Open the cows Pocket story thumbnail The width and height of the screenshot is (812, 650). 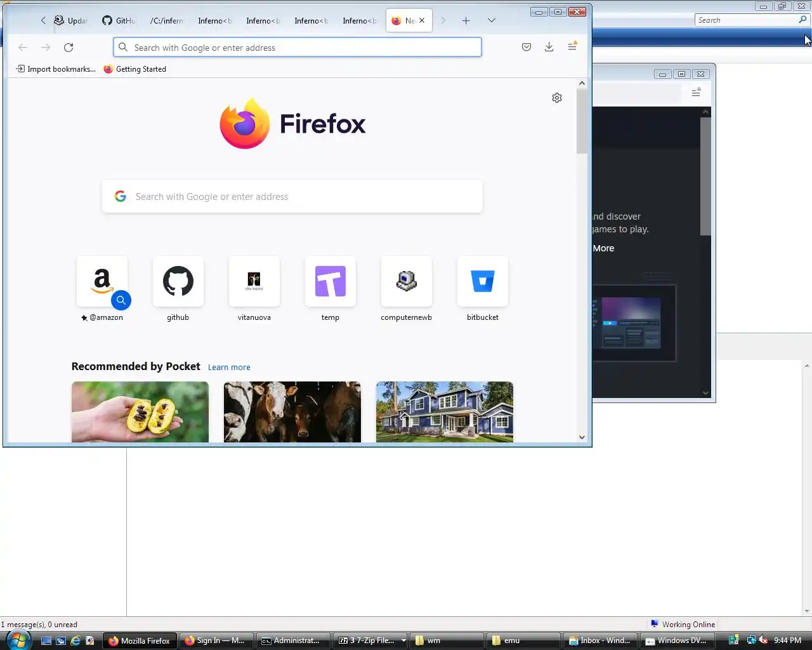click(292, 412)
